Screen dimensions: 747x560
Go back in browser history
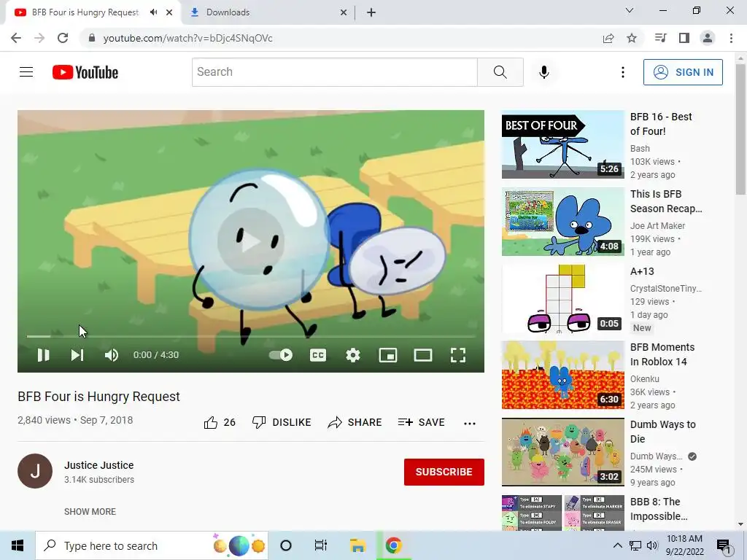(x=16, y=38)
